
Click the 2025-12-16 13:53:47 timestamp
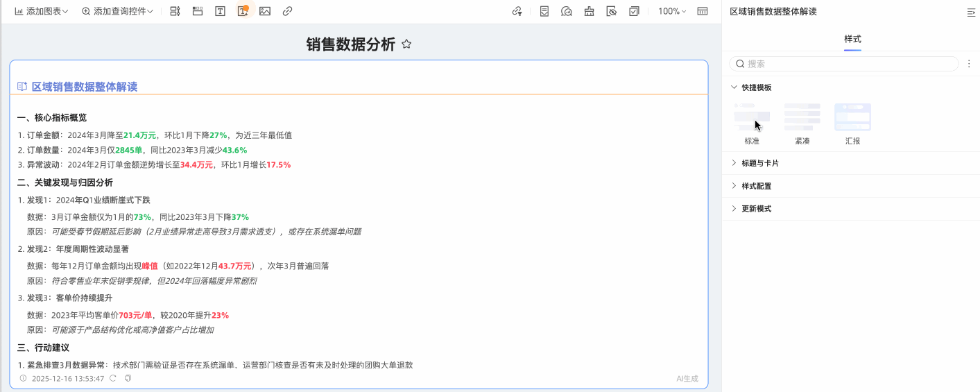point(68,379)
